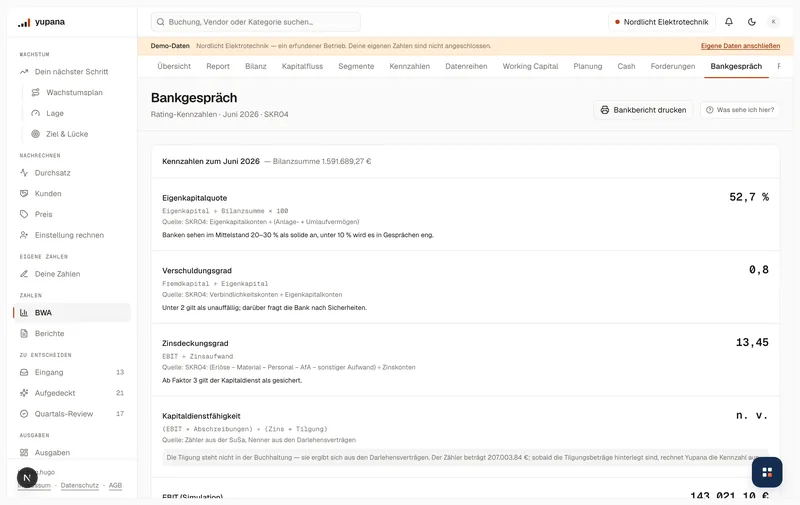Switch to the Kennzahlen tab
This screenshot has height=505, width=800.
pyautogui.click(x=410, y=66)
